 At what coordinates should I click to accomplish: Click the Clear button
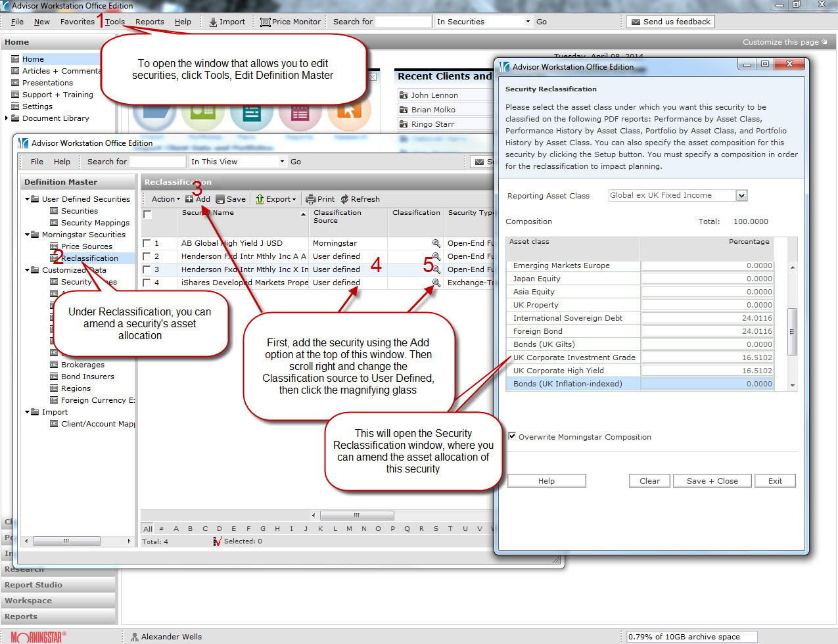click(x=649, y=481)
